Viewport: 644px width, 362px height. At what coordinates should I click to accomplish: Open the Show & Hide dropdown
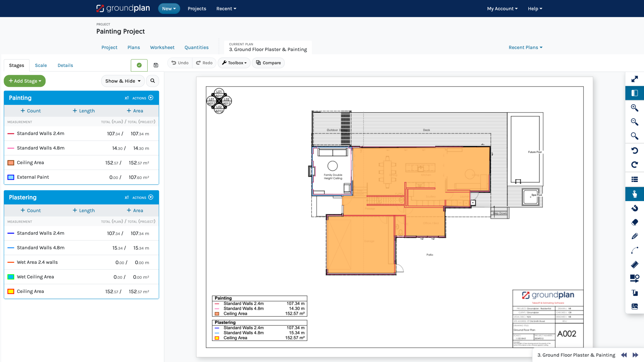[123, 81]
